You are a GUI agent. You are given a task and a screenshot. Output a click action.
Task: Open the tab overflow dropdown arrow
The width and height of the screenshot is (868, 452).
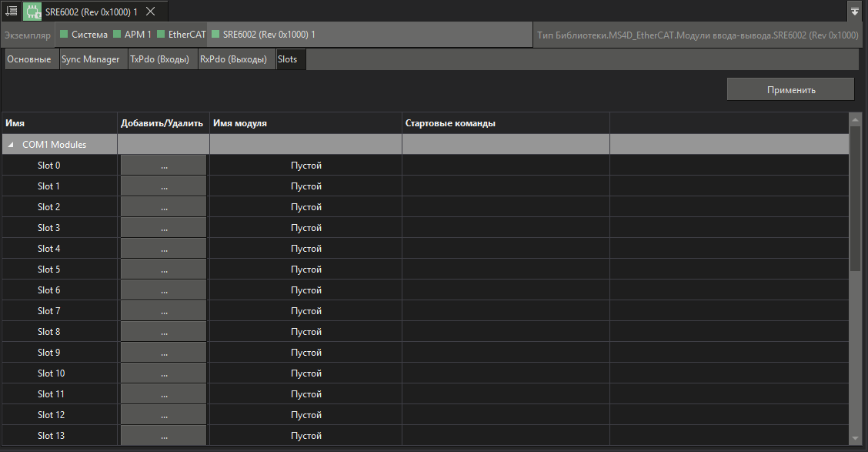(855, 11)
